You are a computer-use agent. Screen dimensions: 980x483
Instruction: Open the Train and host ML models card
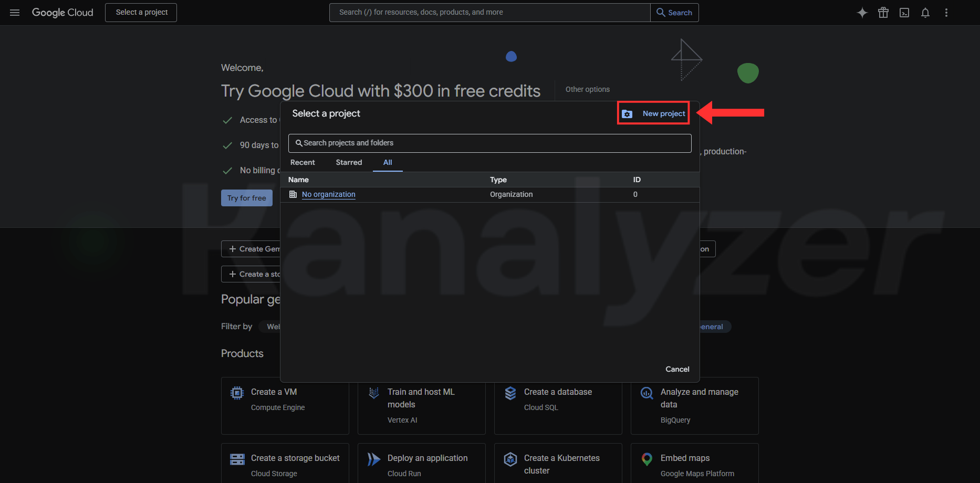pyautogui.click(x=422, y=406)
